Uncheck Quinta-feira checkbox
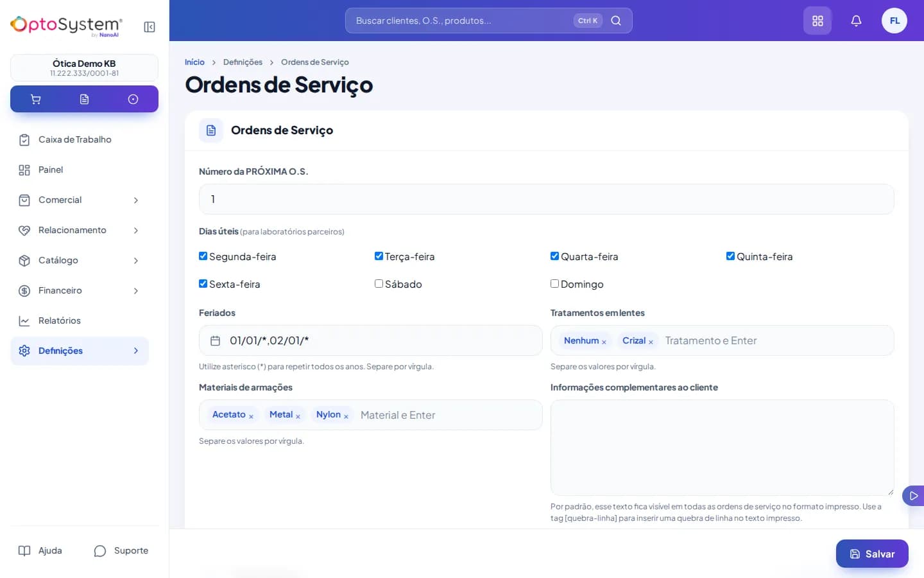Image resolution: width=924 pixels, height=578 pixels. pos(730,256)
